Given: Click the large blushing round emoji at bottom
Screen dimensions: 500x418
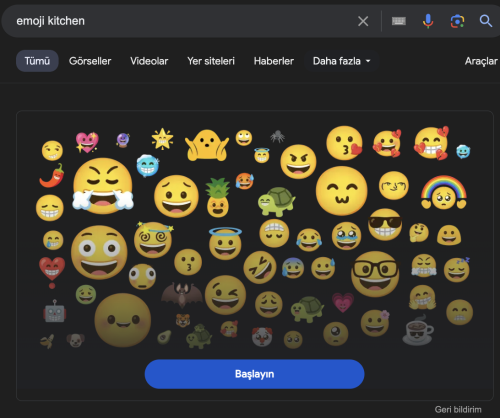Looking at the screenshot, I should point(123,320).
